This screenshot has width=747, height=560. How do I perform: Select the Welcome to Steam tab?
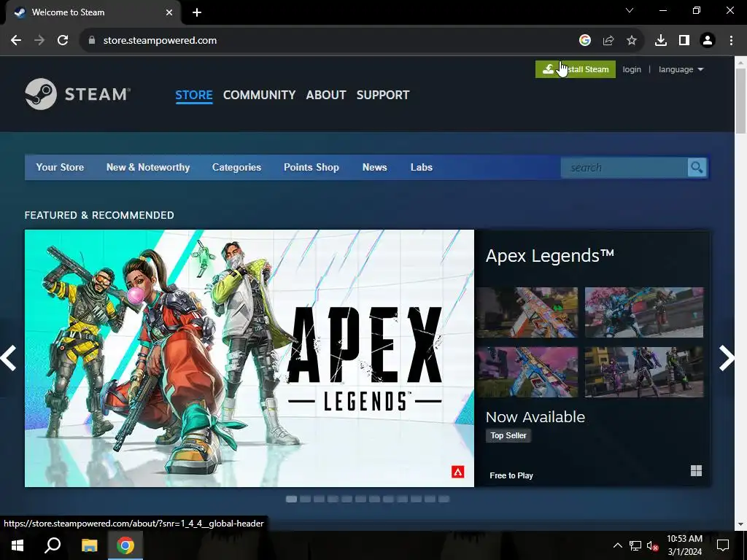tap(93, 12)
